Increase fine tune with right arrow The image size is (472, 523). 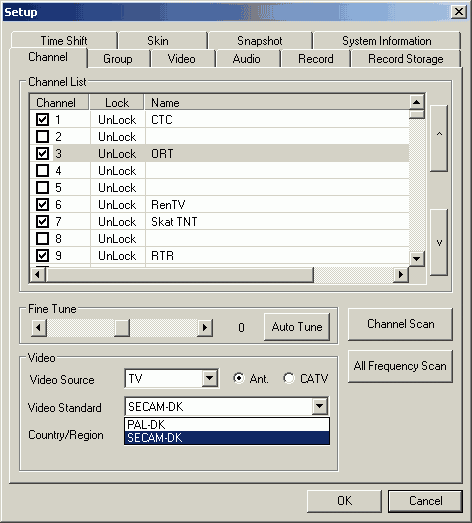pyautogui.click(x=205, y=328)
